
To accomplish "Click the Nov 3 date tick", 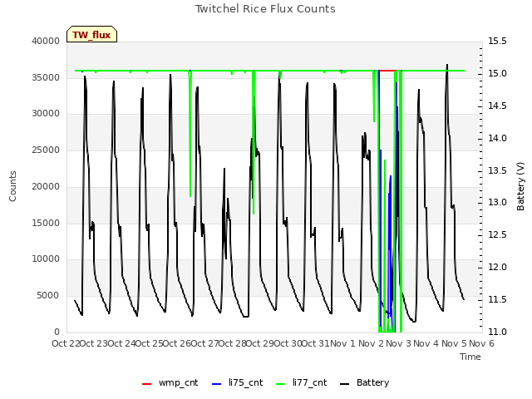I will click(399, 343).
